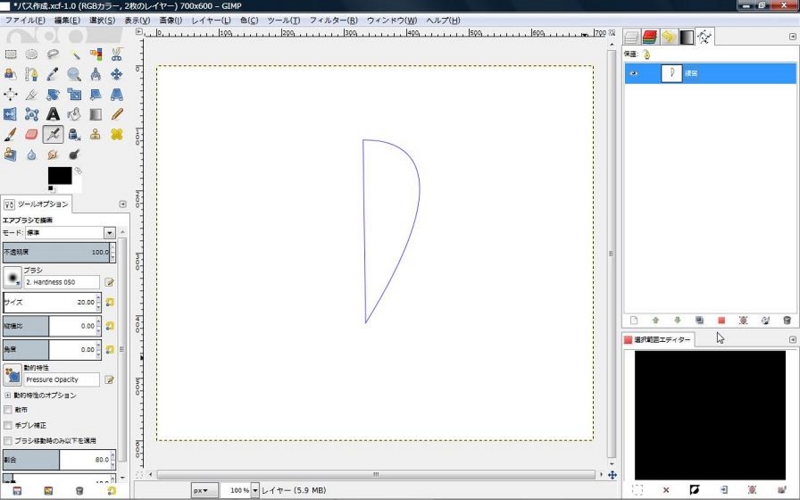The width and height of the screenshot is (800, 500).
Task: Select the Move tool
Action: [117, 74]
